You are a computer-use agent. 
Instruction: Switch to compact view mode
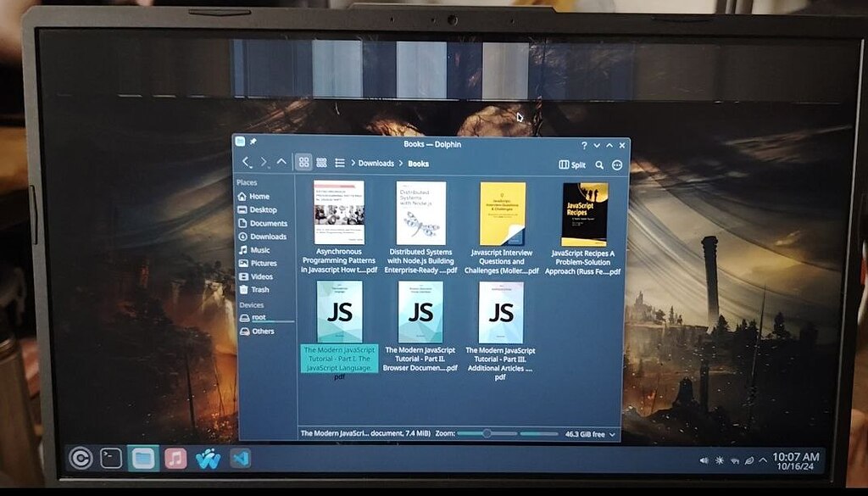pos(322,164)
